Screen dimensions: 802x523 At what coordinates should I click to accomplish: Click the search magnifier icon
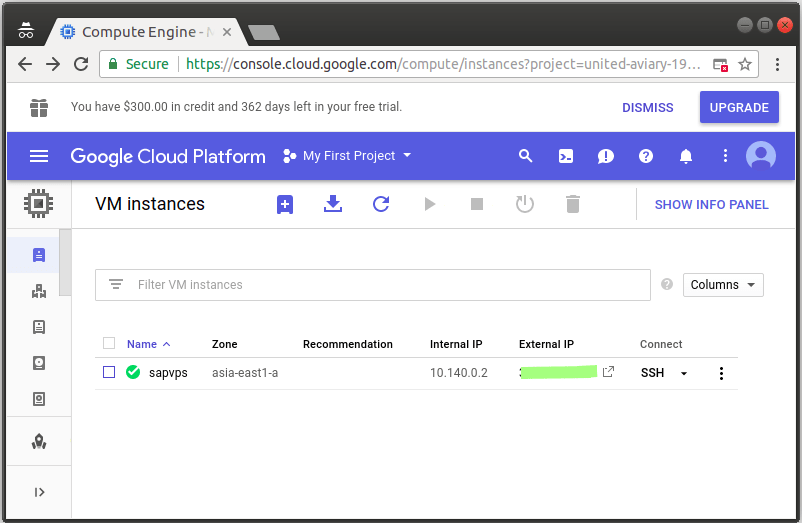point(526,156)
